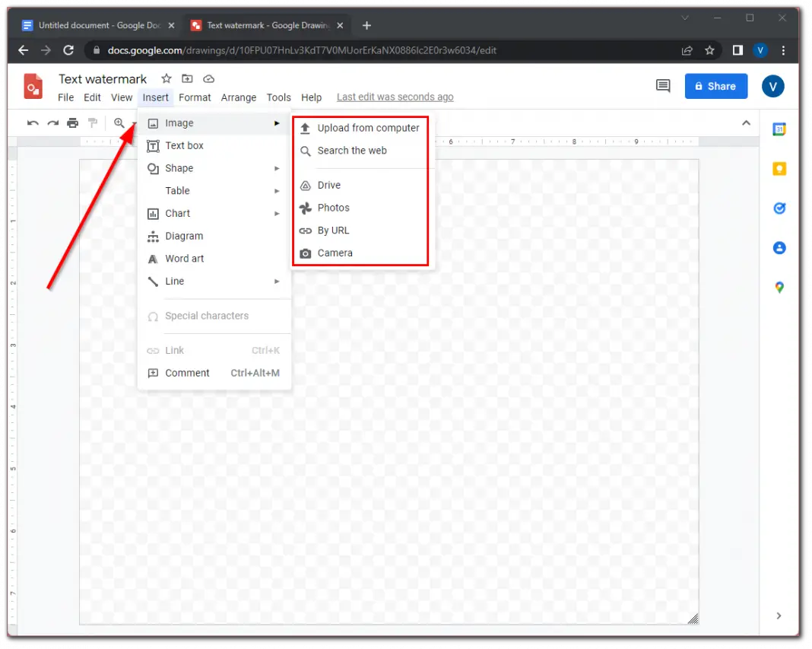This screenshot has height=649, width=812.
Task: Collapse the toolbar with the chevron
Action: (x=746, y=122)
